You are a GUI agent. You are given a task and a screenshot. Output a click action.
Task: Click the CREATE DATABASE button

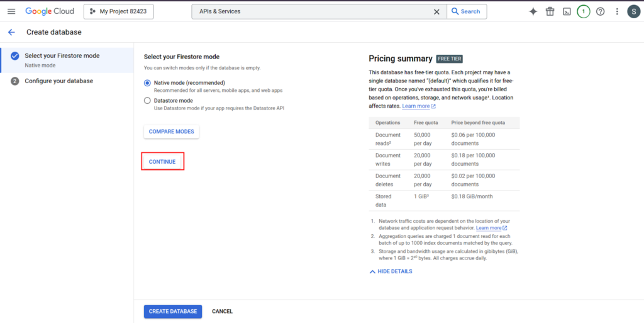[173, 312]
